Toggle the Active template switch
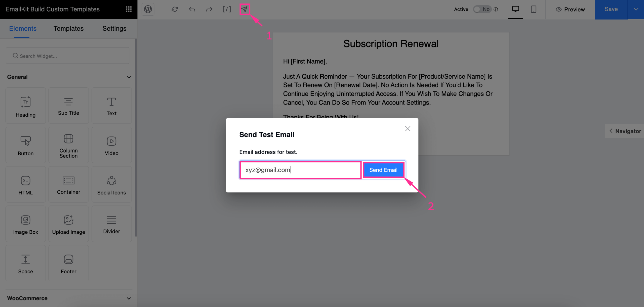 pyautogui.click(x=482, y=9)
